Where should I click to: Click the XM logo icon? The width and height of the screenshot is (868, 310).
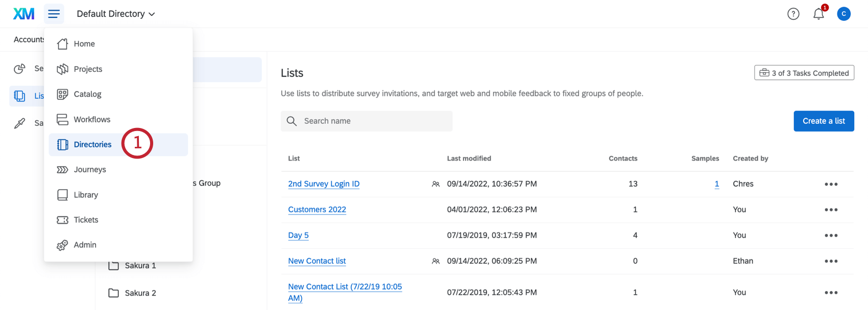click(24, 14)
